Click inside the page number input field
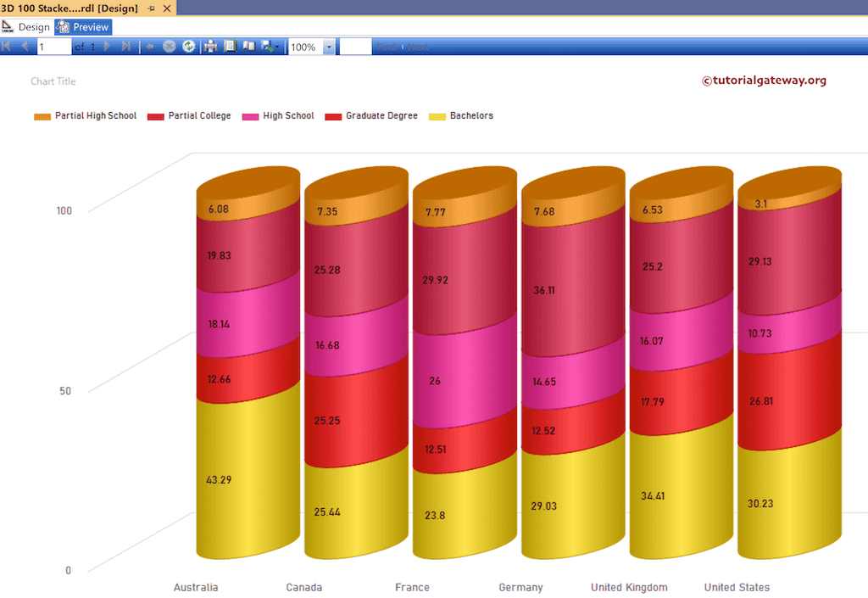The image size is (868, 598). pos(53,46)
